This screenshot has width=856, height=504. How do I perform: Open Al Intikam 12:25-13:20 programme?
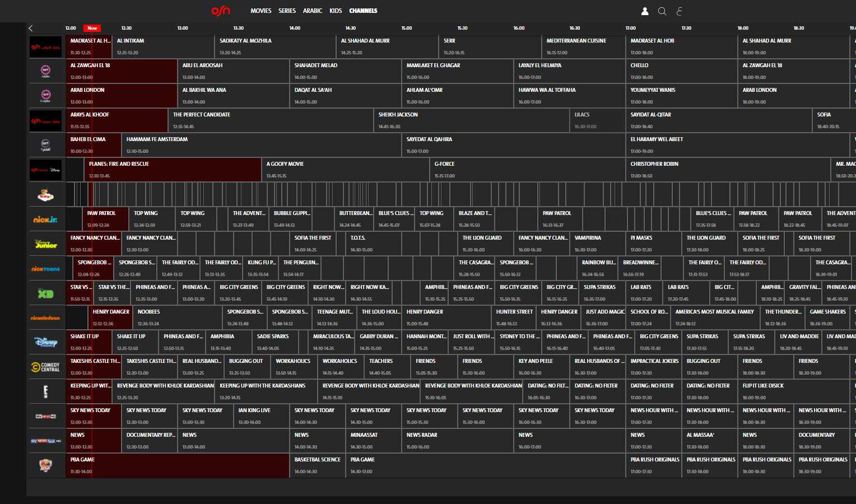(x=164, y=47)
